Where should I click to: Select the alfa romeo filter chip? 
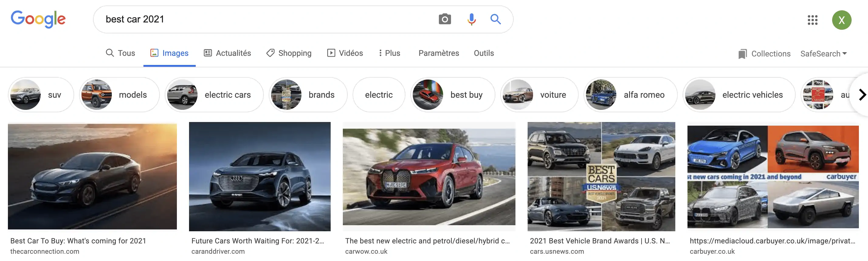click(630, 95)
